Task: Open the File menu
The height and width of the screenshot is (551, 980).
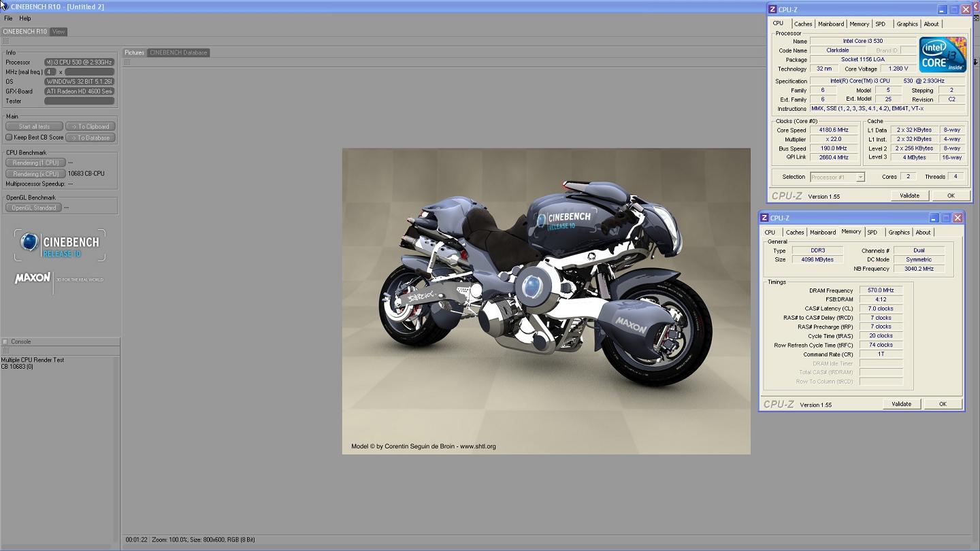Action: tap(8, 18)
